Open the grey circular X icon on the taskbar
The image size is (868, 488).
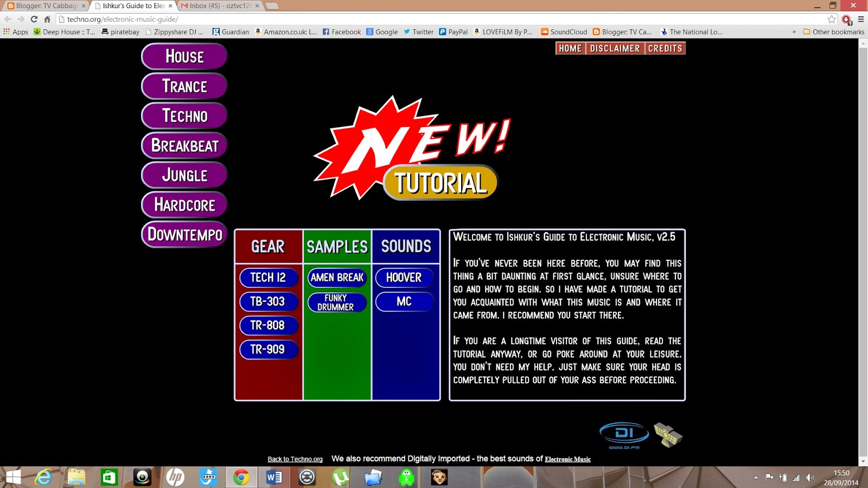click(x=307, y=477)
